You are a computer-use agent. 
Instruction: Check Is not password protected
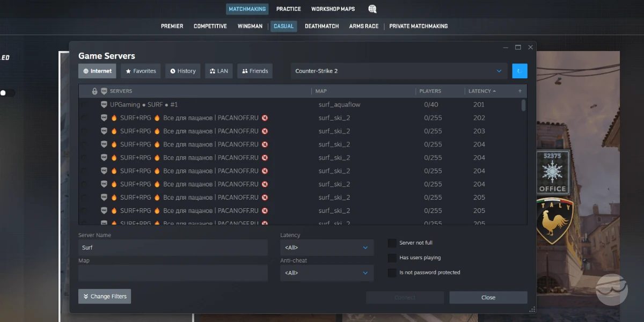(x=392, y=273)
